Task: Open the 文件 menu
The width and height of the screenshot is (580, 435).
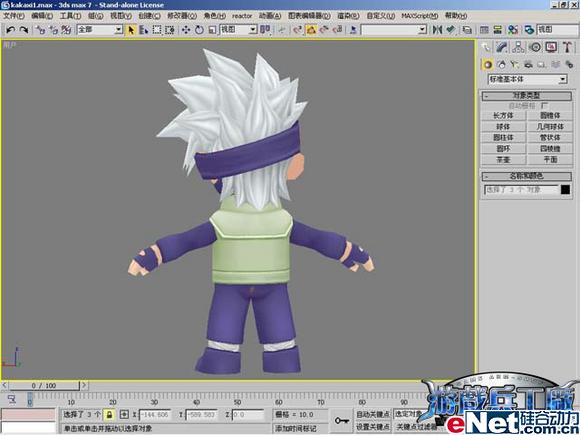Action: click(x=14, y=16)
